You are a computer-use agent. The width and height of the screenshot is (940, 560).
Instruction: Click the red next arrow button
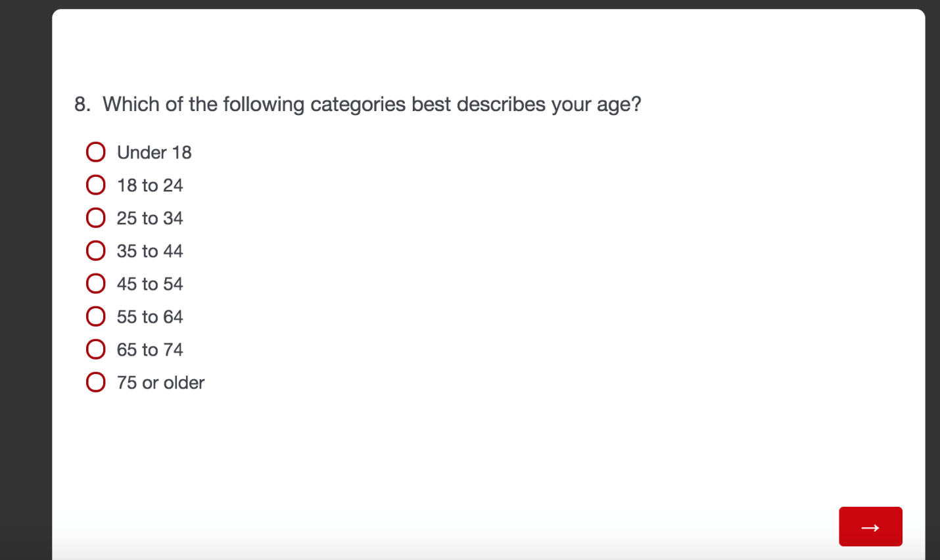click(870, 526)
